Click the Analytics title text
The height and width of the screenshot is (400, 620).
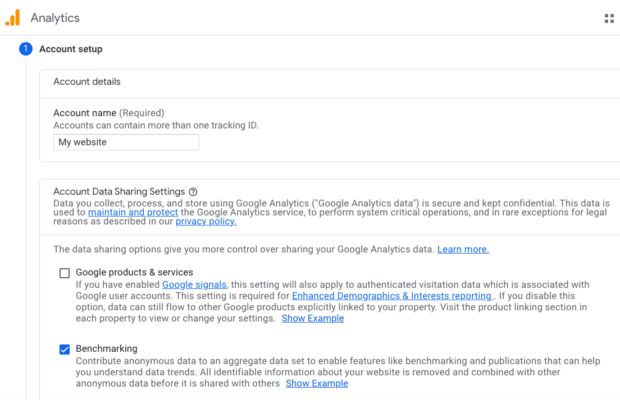pyautogui.click(x=55, y=18)
